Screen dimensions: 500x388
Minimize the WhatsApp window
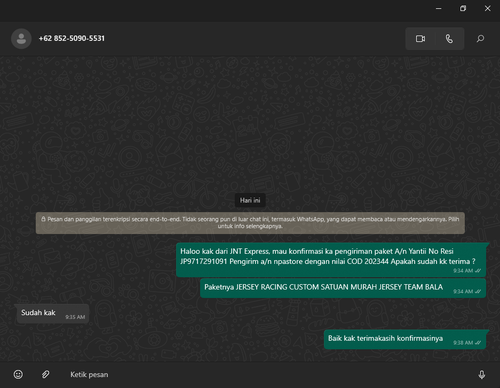pos(439,8)
